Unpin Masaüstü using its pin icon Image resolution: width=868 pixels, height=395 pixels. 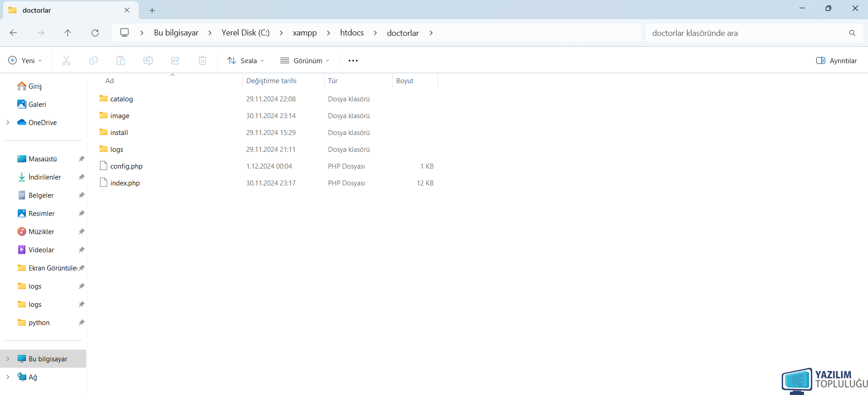(81, 159)
